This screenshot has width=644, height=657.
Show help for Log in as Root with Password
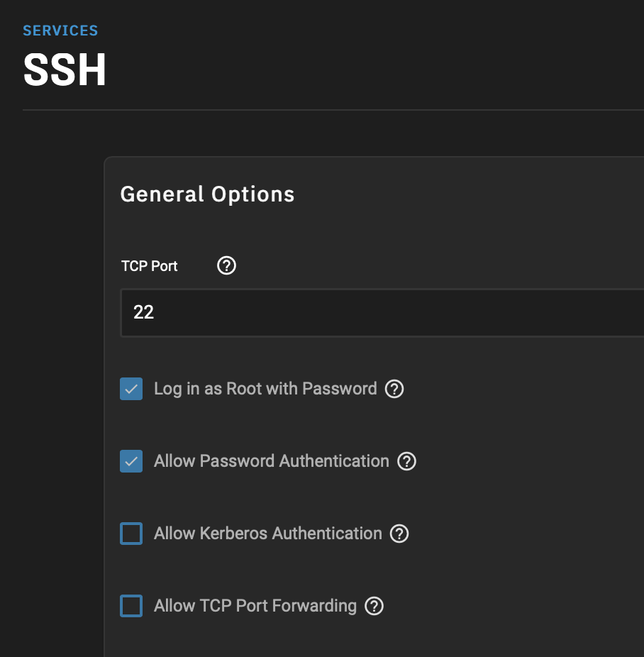[394, 389]
